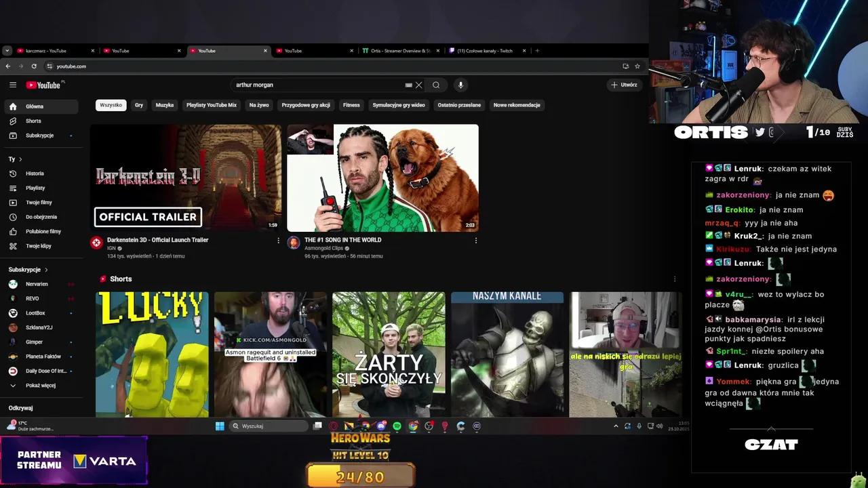Viewport: 868px width, 488px height.
Task: Select the Fitness filter chip
Action: pyautogui.click(x=351, y=105)
